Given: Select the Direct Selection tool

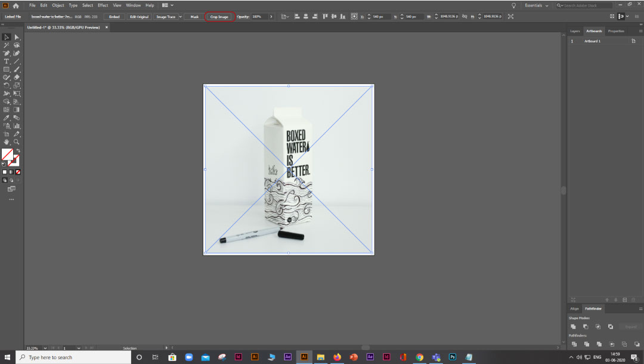Looking at the screenshot, I should 17,37.
